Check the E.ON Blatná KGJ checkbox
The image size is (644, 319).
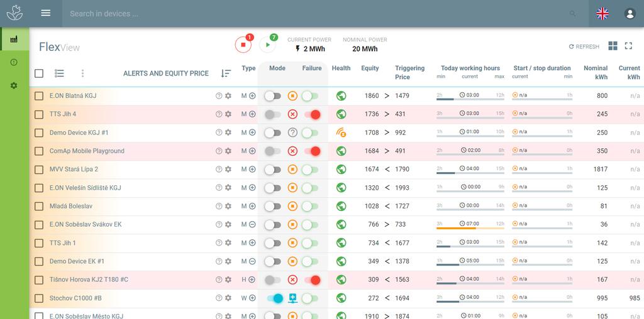pos(39,96)
